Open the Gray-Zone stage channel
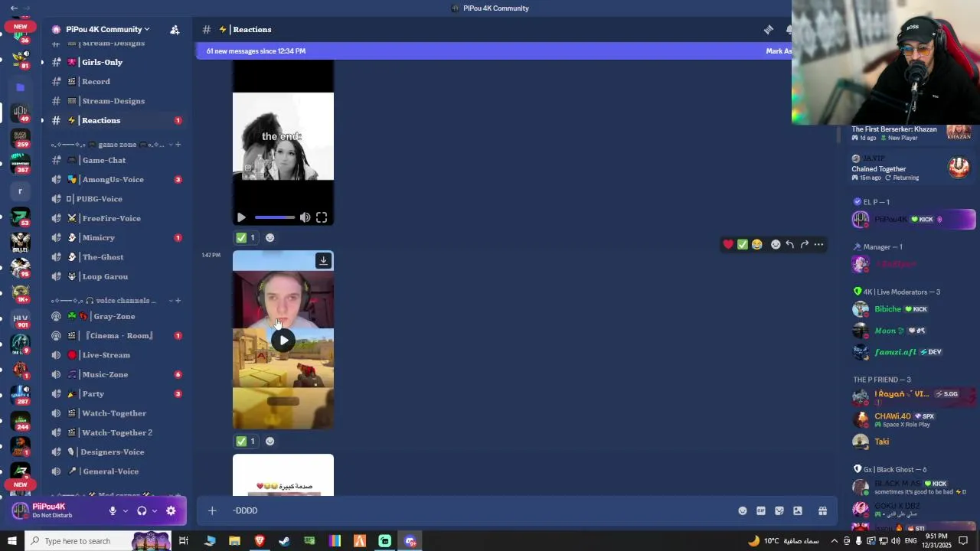 point(115,316)
